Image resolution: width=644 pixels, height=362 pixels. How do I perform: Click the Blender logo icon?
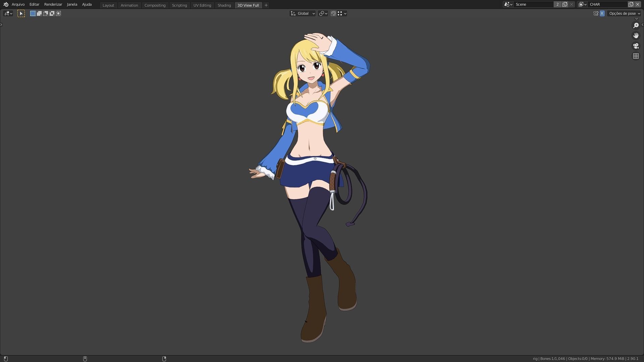(6, 4)
